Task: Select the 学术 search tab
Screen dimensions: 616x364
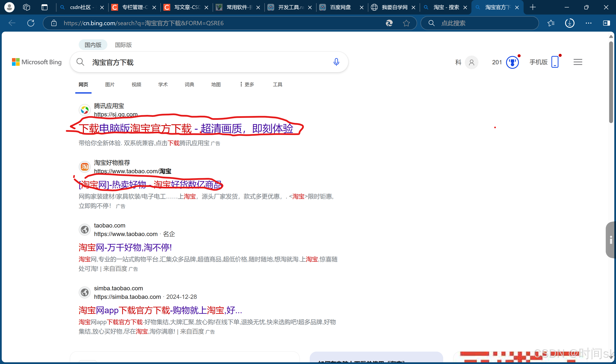Action: 163,84
